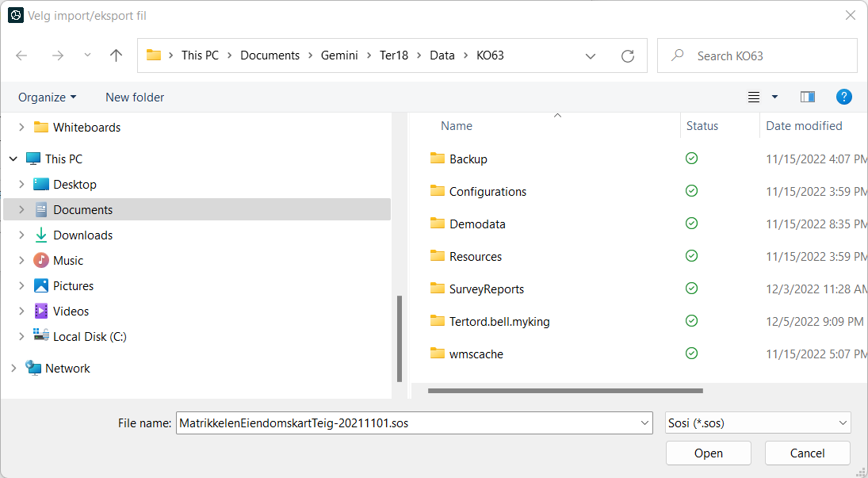Click the blue Help question mark icon
Screen dimensions: 868x478
coord(844,97)
